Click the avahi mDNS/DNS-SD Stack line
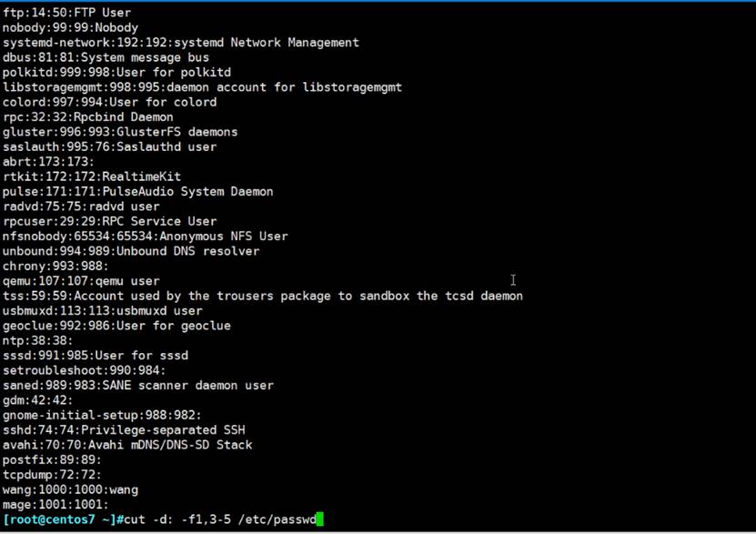756x534 pixels. 127,445
